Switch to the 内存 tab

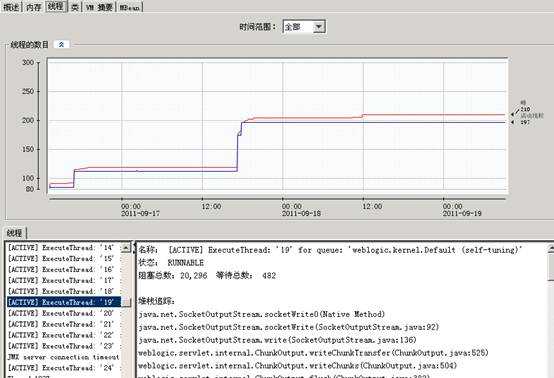point(34,7)
